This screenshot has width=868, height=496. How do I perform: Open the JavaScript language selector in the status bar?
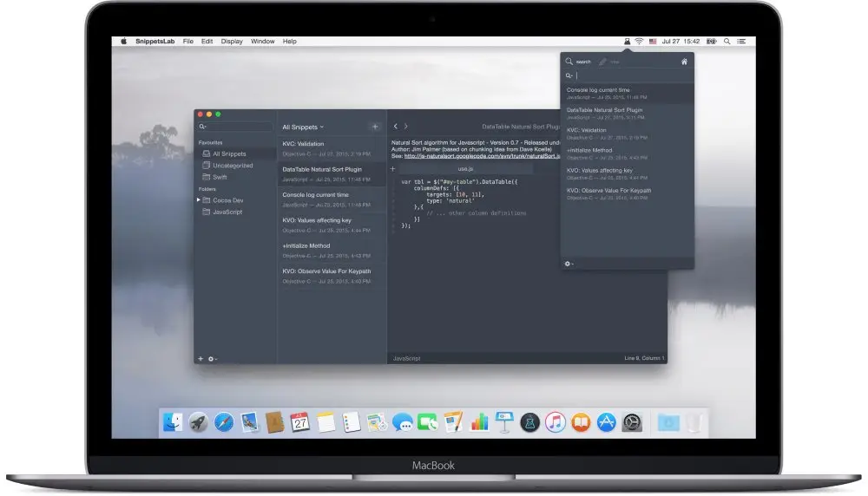click(x=407, y=358)
